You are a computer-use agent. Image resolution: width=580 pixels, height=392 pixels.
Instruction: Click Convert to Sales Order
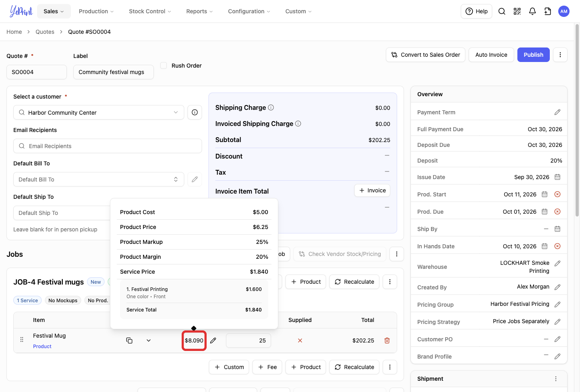[x=426, y=55]
